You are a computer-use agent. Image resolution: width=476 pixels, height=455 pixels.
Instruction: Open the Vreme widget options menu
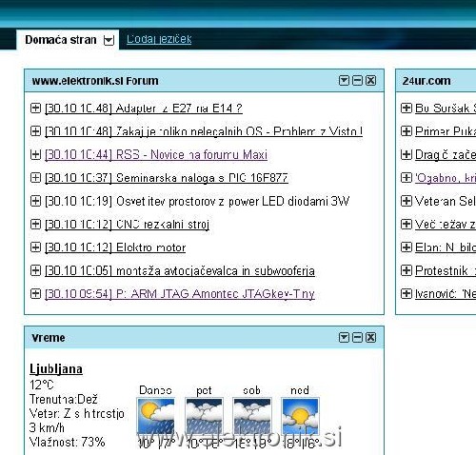click(x=344, y=337)
